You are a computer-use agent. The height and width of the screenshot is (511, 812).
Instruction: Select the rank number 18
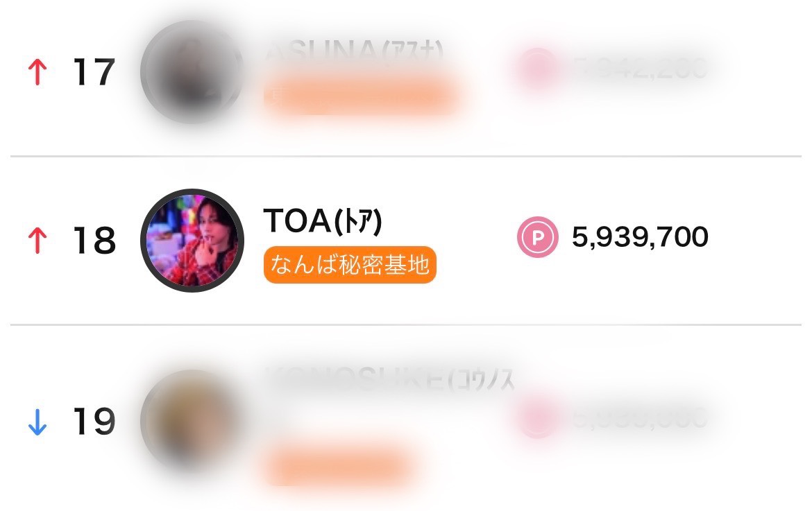point(94,241)
